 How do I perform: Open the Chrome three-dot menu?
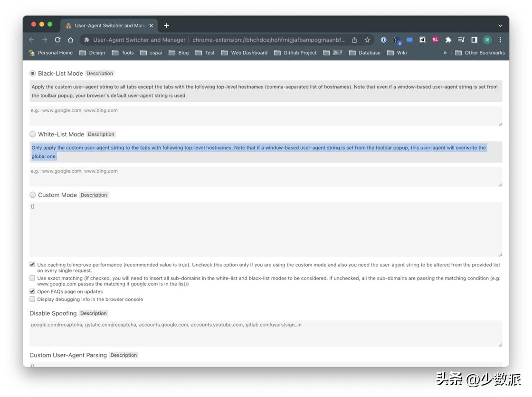500,40
